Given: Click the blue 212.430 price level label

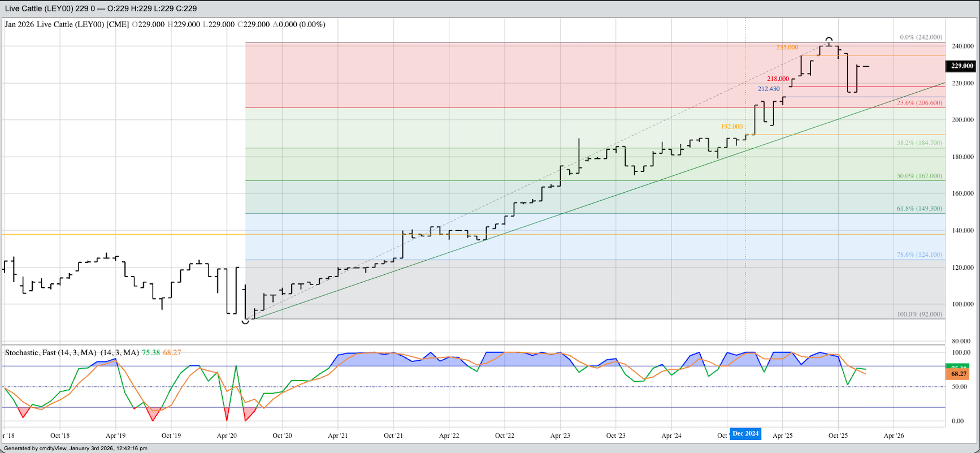Looking at the screenshot, I should [769, 89].
